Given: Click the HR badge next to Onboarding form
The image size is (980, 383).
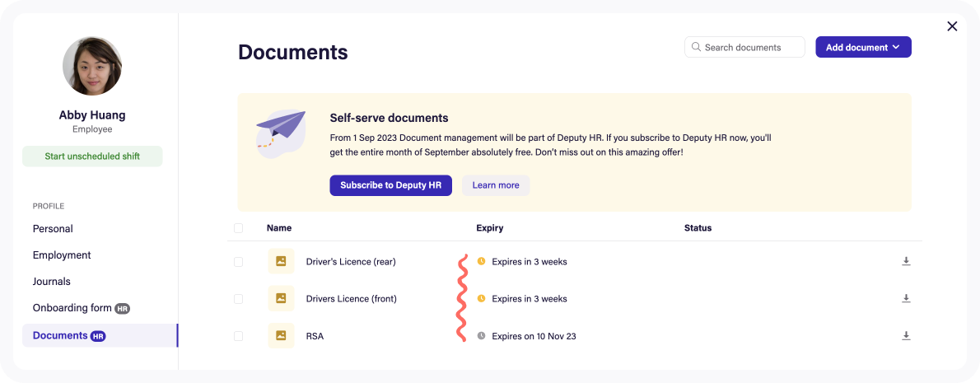Looking at the screenshot, I should (122, 309).
